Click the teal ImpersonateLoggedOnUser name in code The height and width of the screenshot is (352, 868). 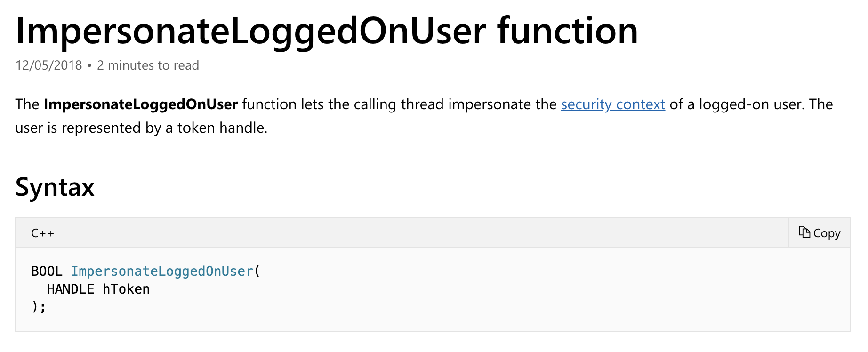(162, 272)
